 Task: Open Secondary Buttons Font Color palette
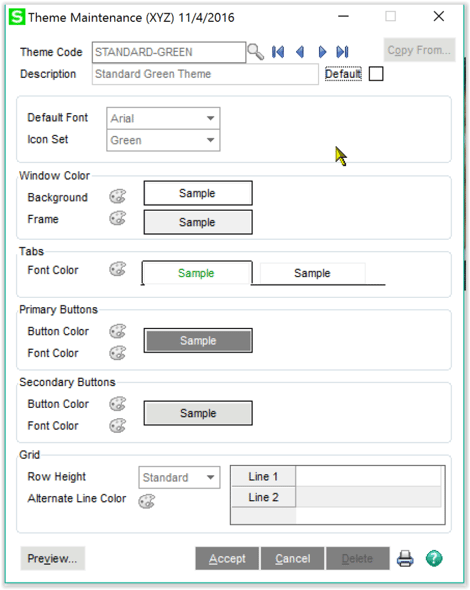[x=118, y=426]
